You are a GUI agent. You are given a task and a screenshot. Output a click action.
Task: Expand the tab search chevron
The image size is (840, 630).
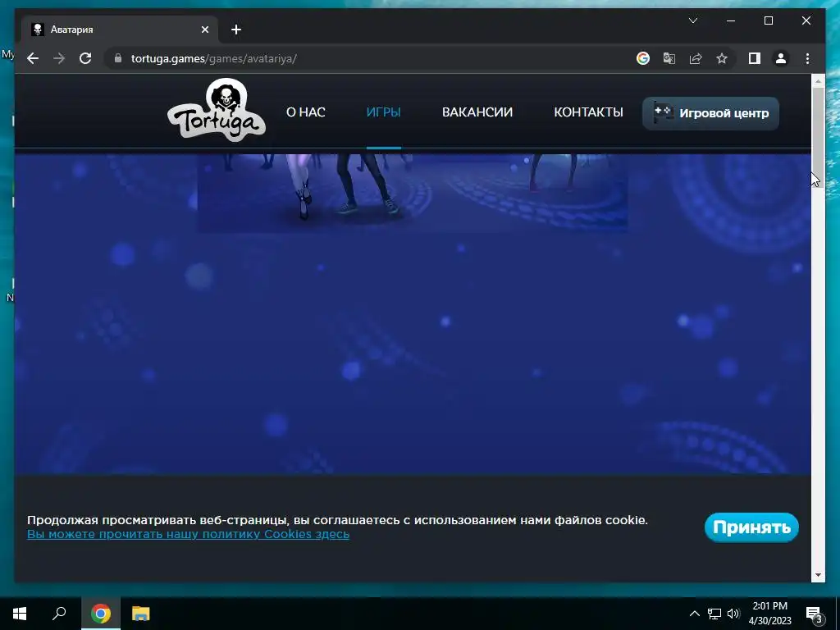click(x=692, y=21)
